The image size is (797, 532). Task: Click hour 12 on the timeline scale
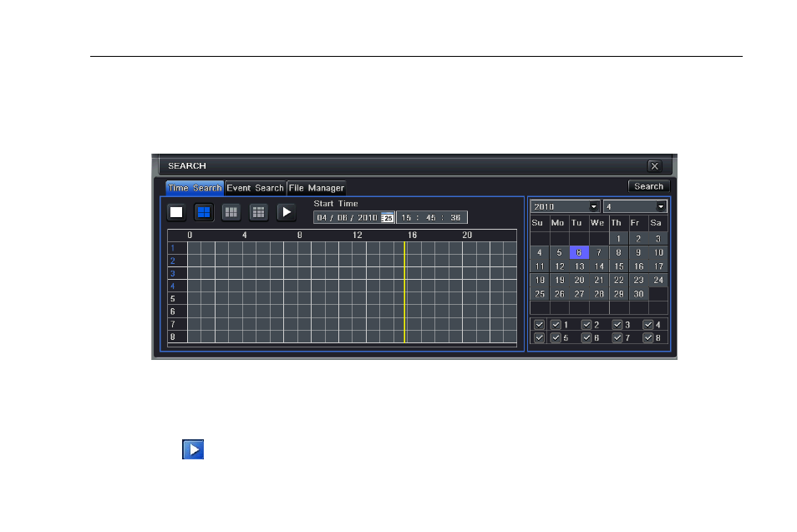pyautogui.click(x=358, y=236)
